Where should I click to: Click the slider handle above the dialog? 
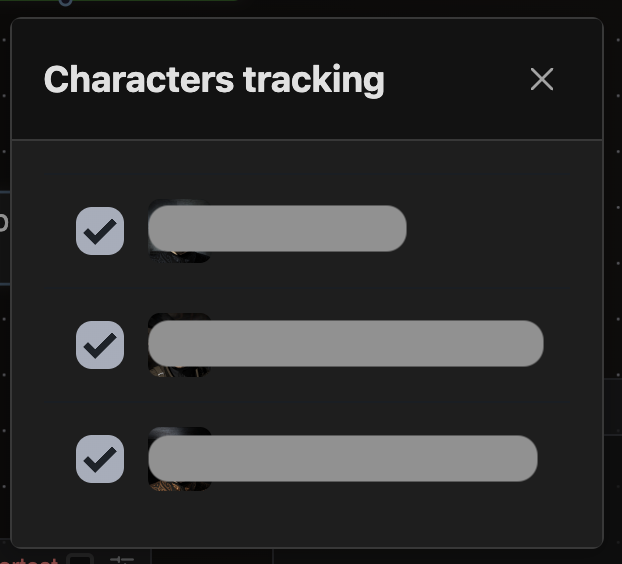coord(66,2)
